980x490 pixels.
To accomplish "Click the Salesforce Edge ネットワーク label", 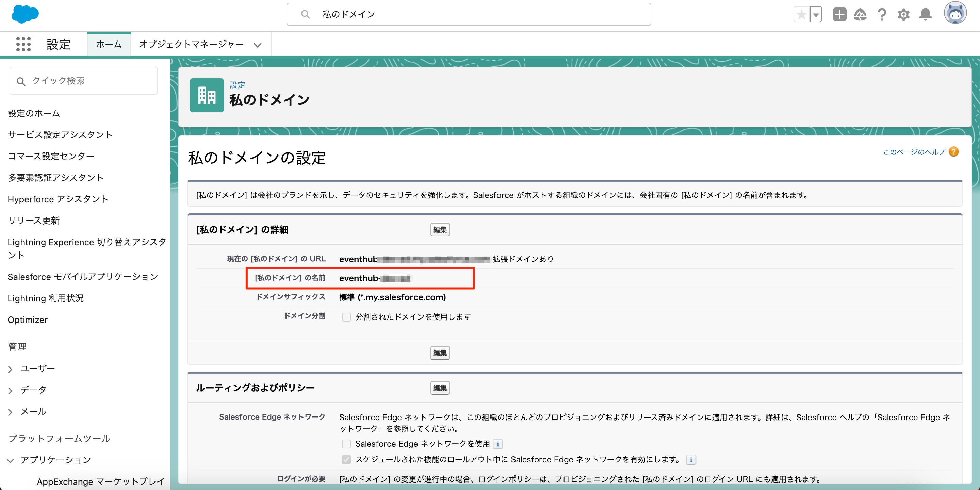I will coord(272,417).
